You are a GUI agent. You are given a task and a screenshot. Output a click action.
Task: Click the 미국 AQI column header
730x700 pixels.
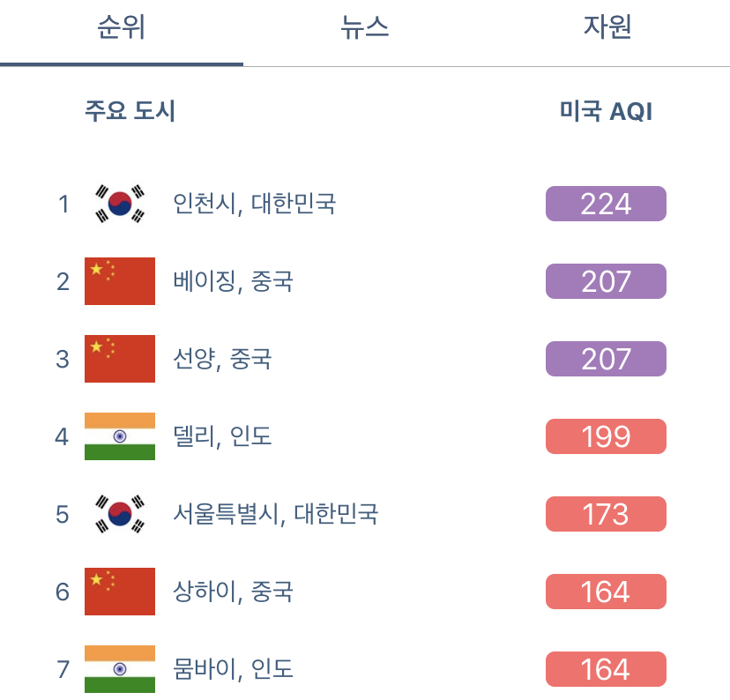coord(606,112)
